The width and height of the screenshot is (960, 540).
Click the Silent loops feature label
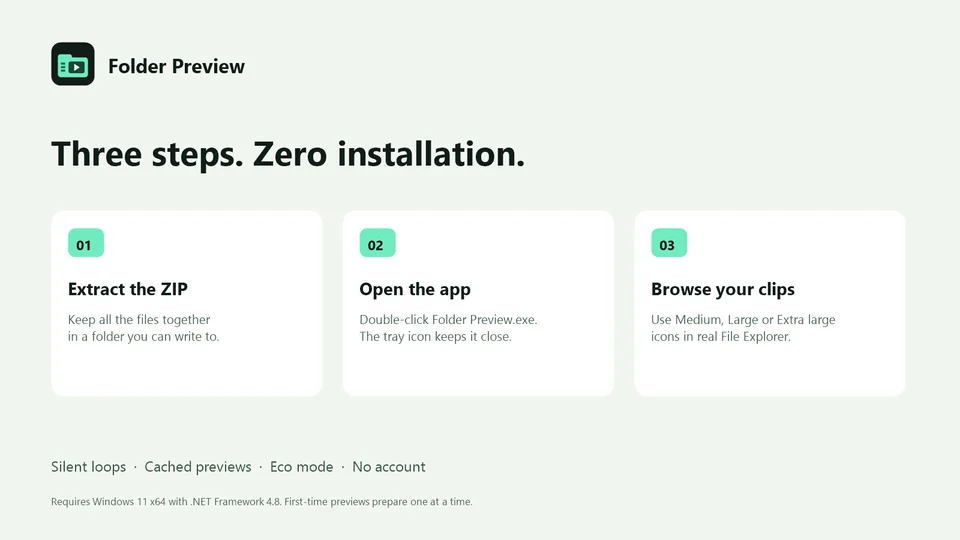tap(89, 467)
